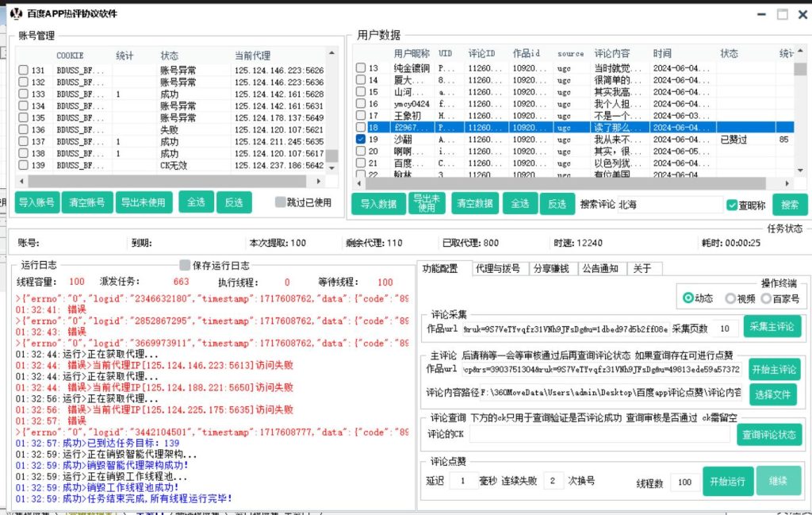Click 全选 to select all accounts
The width and height of the screenshot is (812, 515).
pyautogui.click(x=196, y=202)
